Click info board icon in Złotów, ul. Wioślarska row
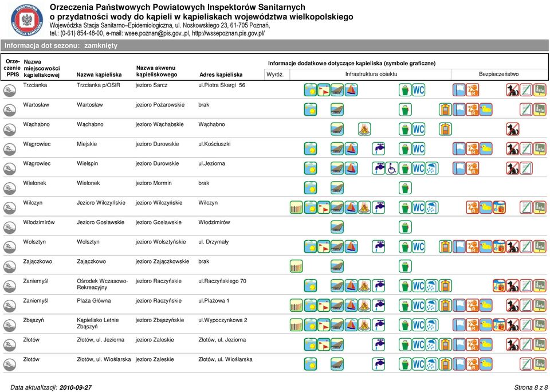 [x=540, y=364]
